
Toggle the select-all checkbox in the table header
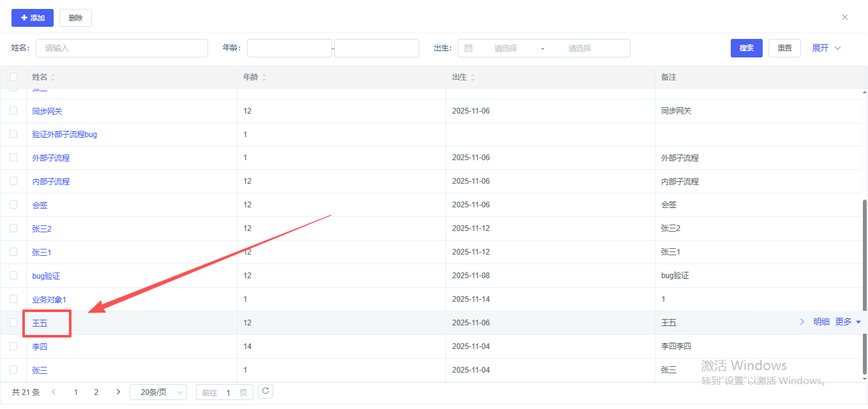[x=13, y=77]
